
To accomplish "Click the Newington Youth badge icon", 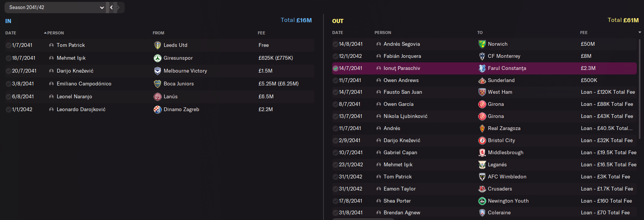I will click(x=482, y=201).
